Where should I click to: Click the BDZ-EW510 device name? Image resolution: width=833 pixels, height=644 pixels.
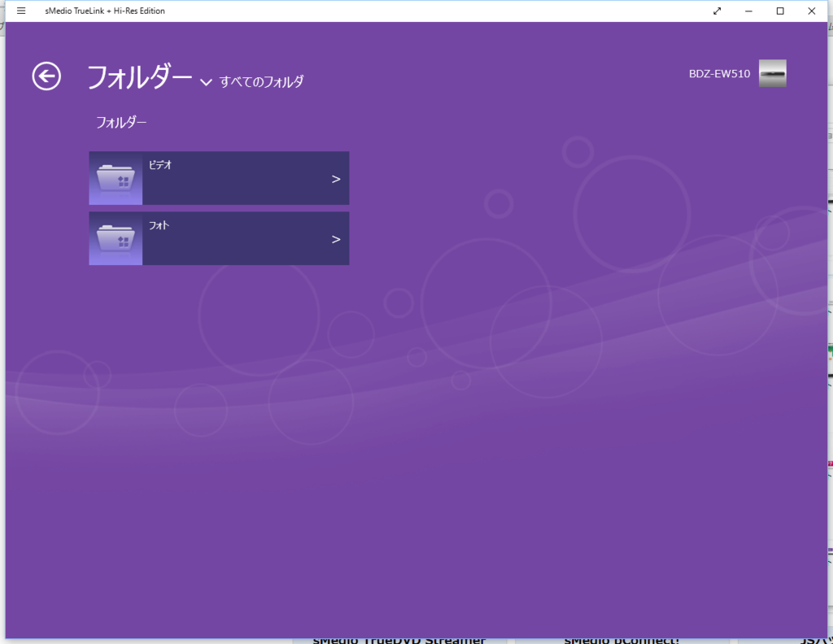pos(719,74)
